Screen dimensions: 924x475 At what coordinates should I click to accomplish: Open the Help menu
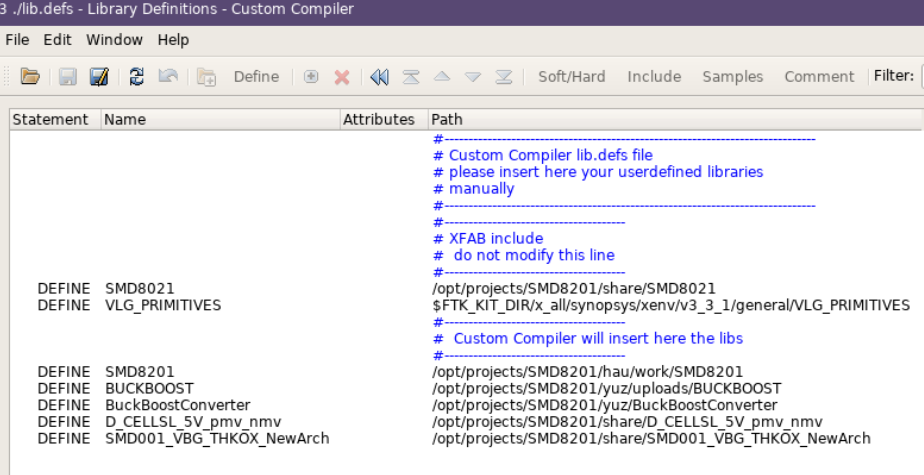pyautogui.click(x=173, y=40)
